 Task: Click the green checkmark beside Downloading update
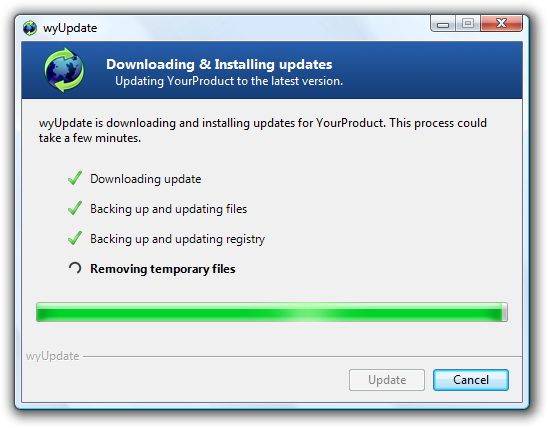(75, 178)
